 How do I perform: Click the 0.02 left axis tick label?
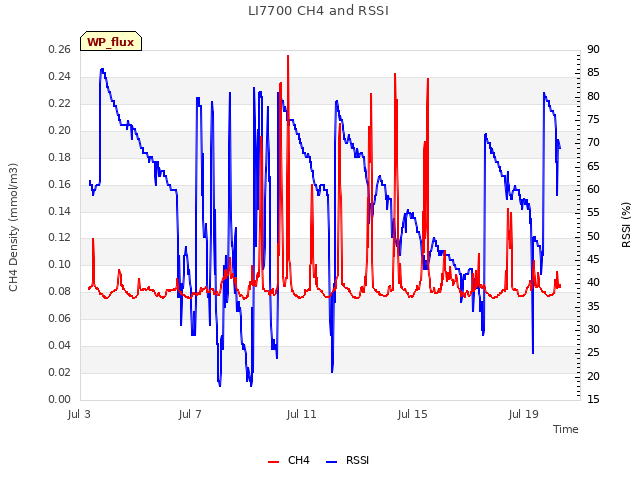pyautogui.click(x=60, y=372)
